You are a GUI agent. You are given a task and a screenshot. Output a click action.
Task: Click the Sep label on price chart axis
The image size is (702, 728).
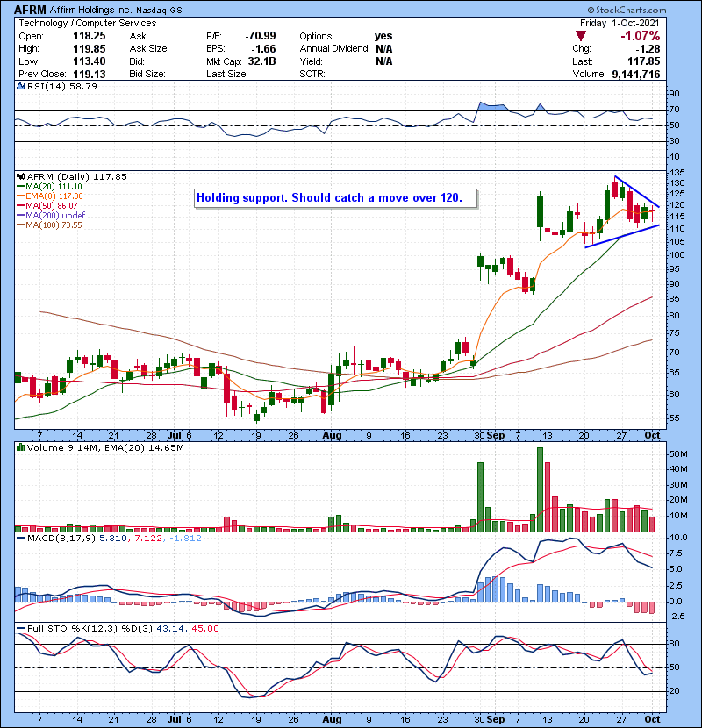pos(496,436)
